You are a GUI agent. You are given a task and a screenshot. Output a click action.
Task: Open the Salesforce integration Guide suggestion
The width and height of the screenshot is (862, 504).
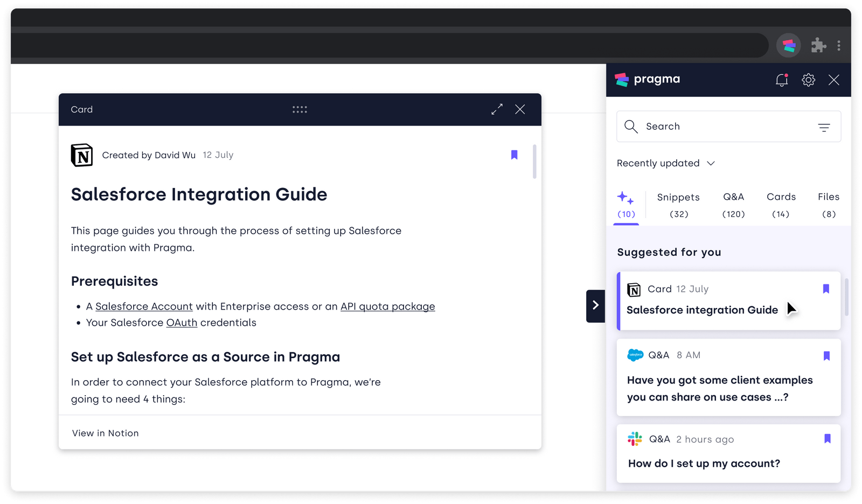pyautogui.click(x=728, y=300)
